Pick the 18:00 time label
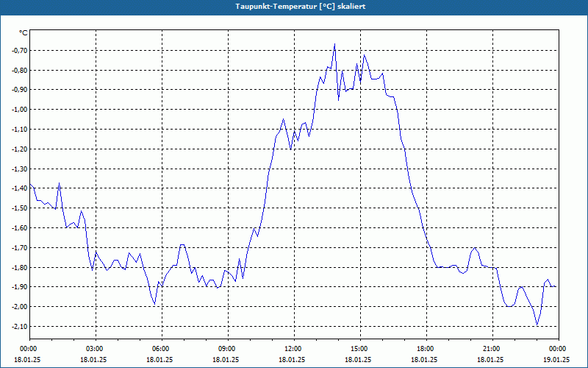Screen dimensions: 588x368 426,349
